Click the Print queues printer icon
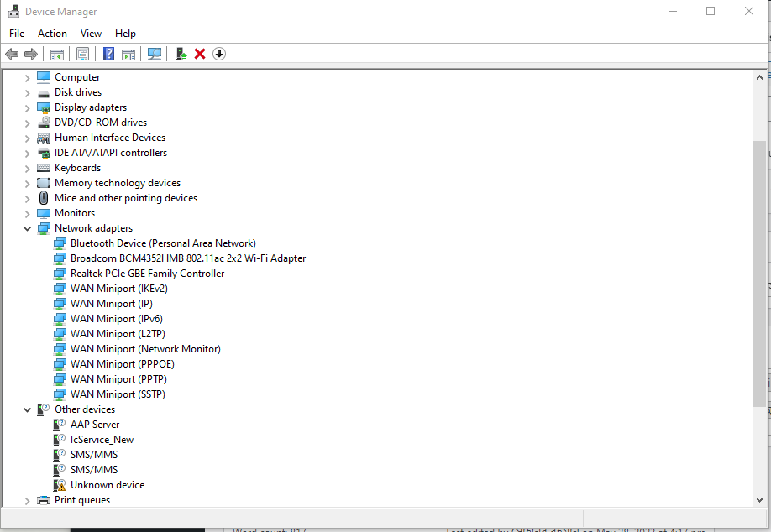 (x=44, y=500)
